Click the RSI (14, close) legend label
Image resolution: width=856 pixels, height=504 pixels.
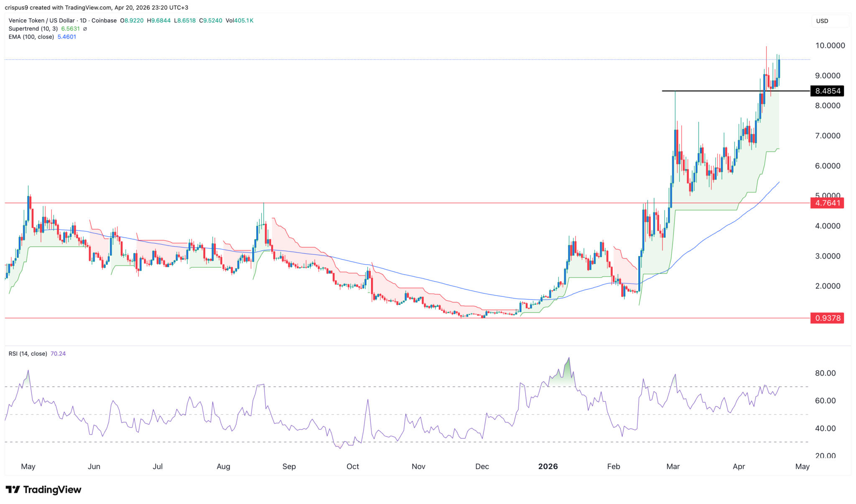tap(27, 353)
